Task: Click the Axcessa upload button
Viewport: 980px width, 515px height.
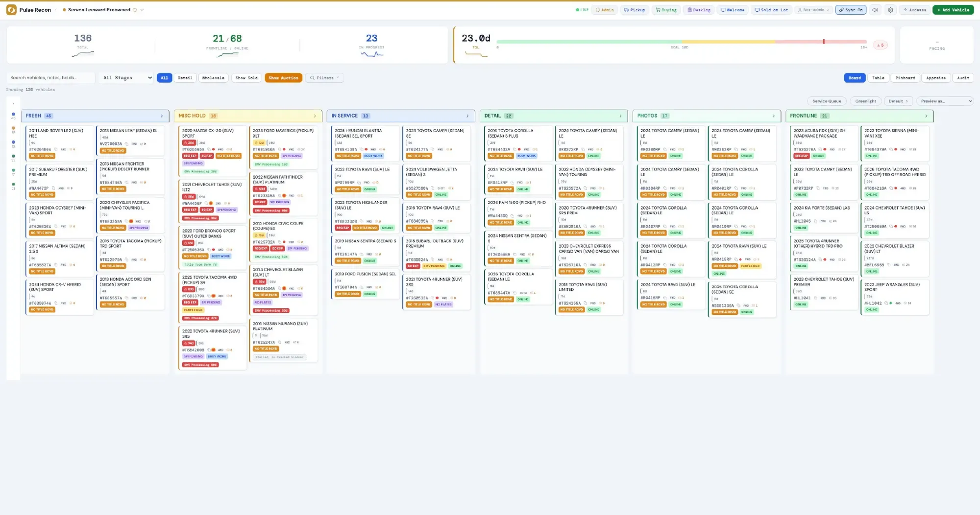Action: tap(914, 10)
